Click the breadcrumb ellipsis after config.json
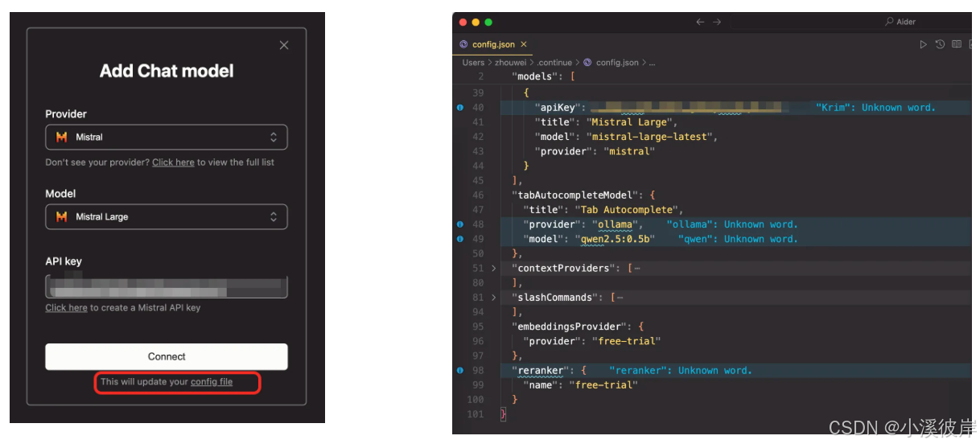 (652, 63)
